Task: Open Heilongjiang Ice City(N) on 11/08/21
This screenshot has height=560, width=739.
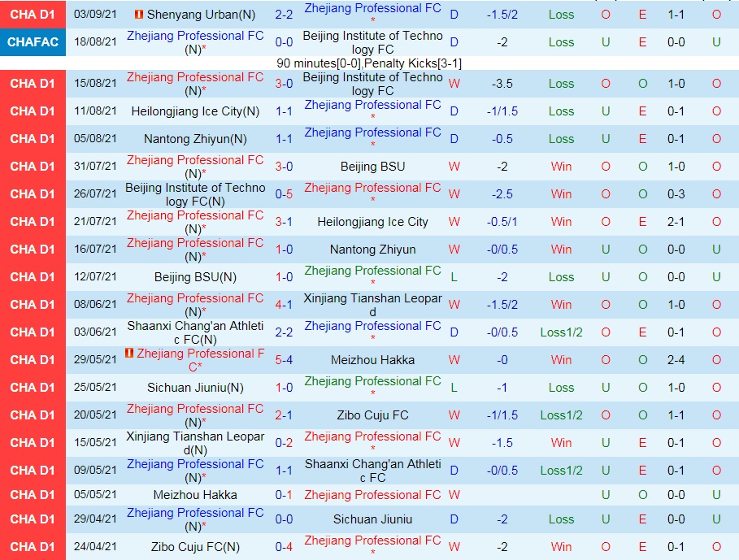Action: click(195, 111)
